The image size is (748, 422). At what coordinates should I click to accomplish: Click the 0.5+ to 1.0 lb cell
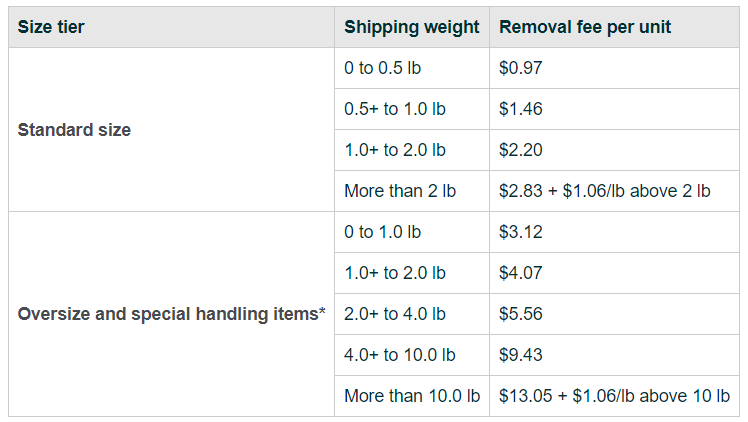click(x=395, y=109)
